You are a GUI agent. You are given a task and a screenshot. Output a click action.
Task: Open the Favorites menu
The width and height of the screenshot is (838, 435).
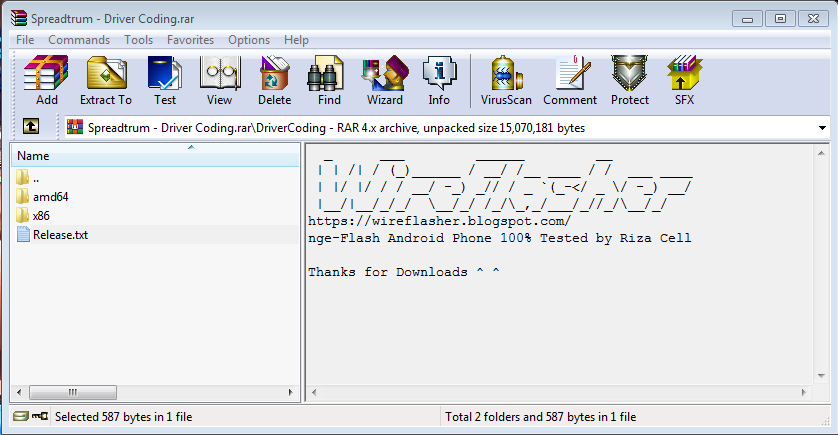190,40
